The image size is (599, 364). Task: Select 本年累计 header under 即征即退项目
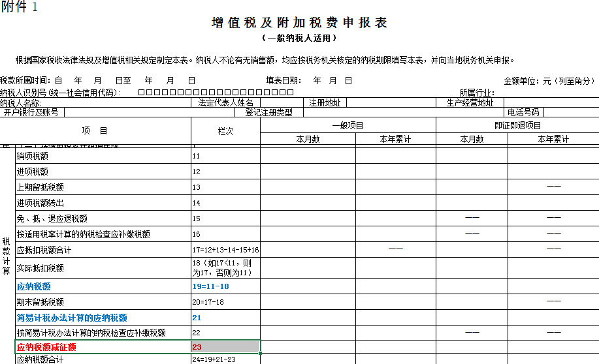click(x=553, y=139)
